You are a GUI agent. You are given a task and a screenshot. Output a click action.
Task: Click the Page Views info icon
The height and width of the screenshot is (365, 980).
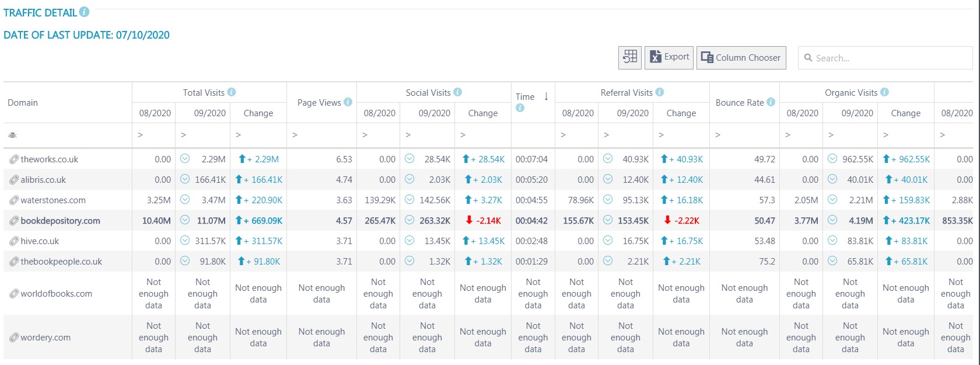pyautogui.click(x=348, y=102)
